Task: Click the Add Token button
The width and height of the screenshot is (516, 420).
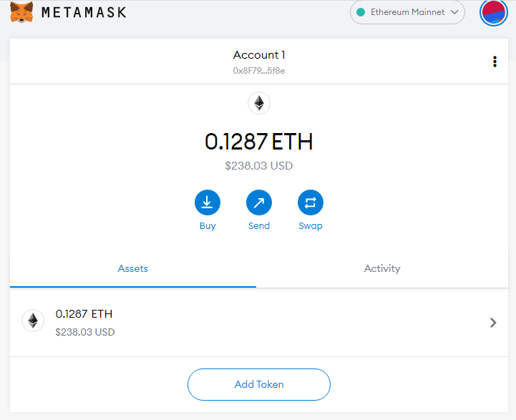Action: (x=259, y=384)
